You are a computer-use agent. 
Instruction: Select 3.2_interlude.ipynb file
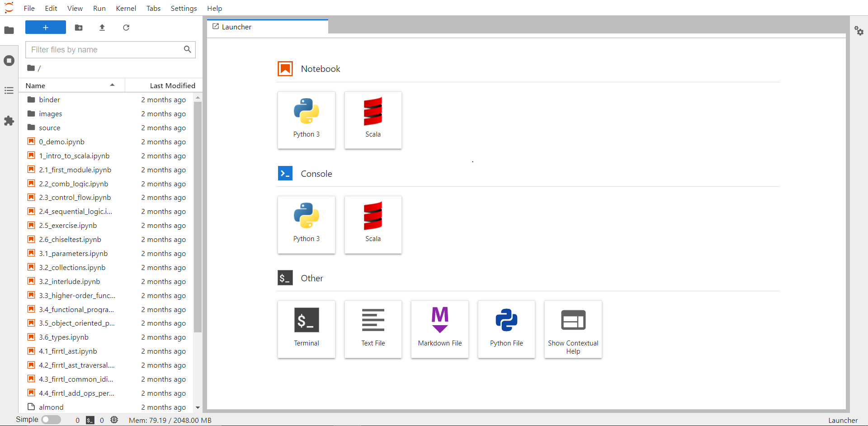[106, 281]
